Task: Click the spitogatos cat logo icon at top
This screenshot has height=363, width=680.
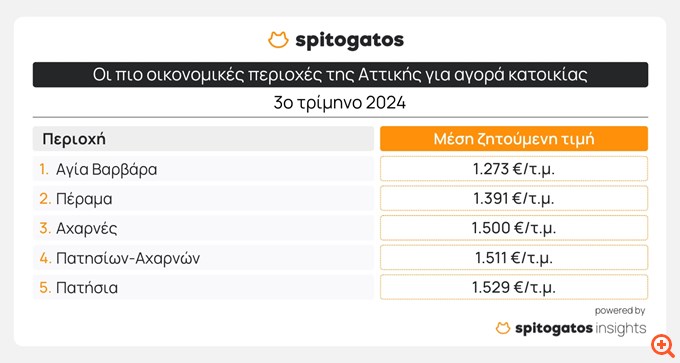Action: tap(278, 39)
